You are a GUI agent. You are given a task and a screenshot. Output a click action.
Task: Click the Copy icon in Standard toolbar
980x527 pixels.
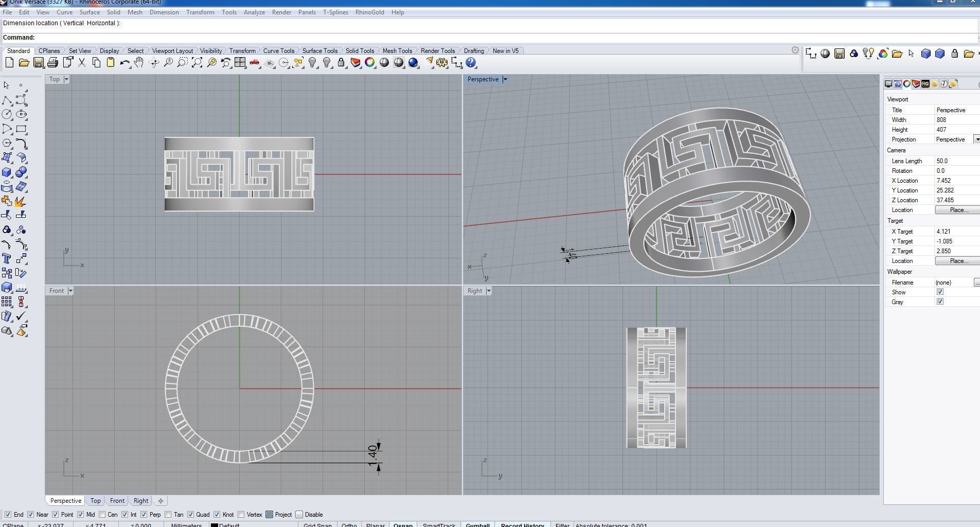pos(96,63)
